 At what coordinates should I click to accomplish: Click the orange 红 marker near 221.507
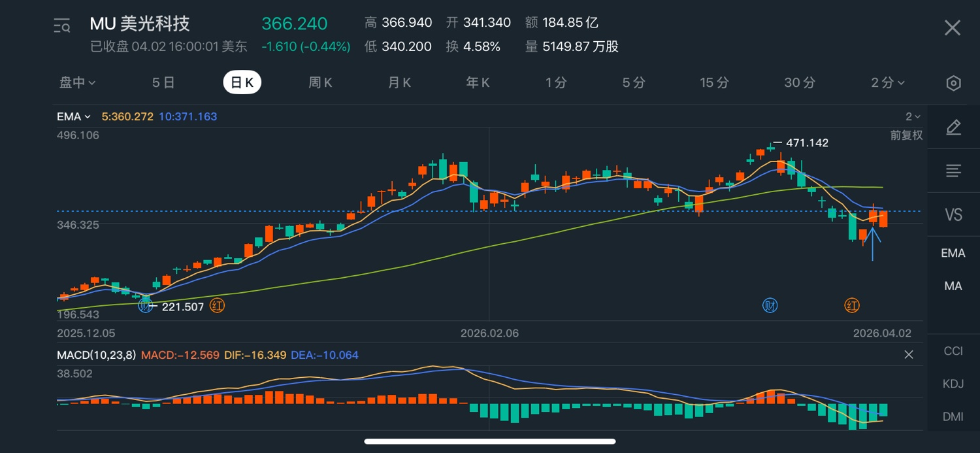(217, 306)
